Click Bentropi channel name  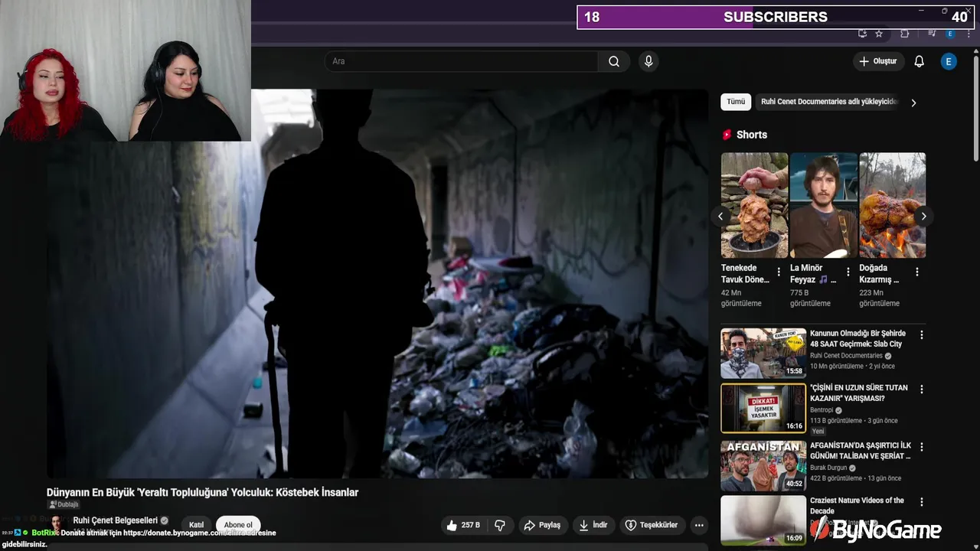(823, 410)
